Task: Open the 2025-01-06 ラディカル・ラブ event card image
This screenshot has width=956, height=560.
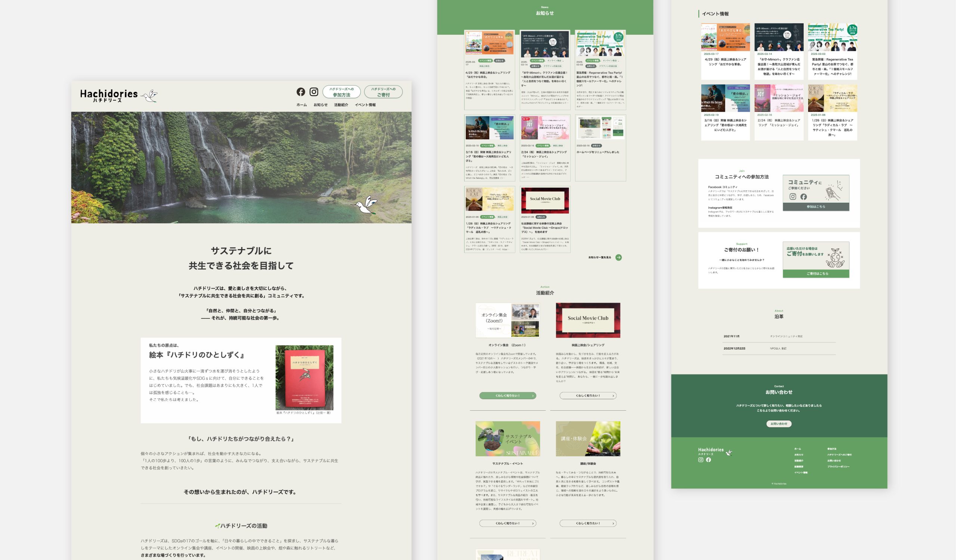Action: click(x=832, y=98)
